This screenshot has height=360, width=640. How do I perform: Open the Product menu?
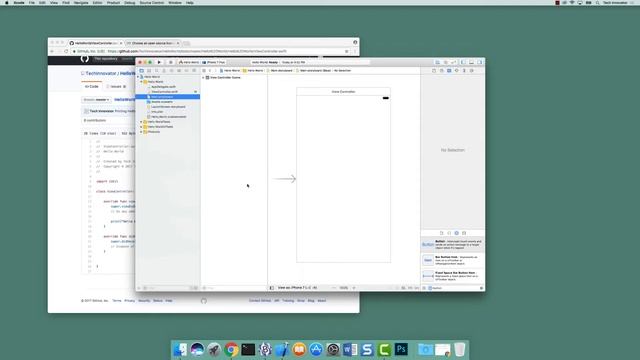[x=113, y=2]
